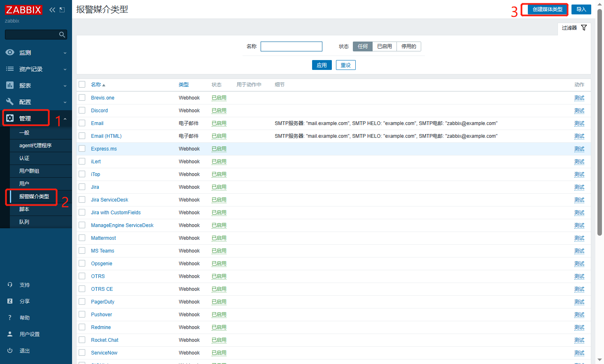Open the 用户群组 submenu item

coord(41,171)
